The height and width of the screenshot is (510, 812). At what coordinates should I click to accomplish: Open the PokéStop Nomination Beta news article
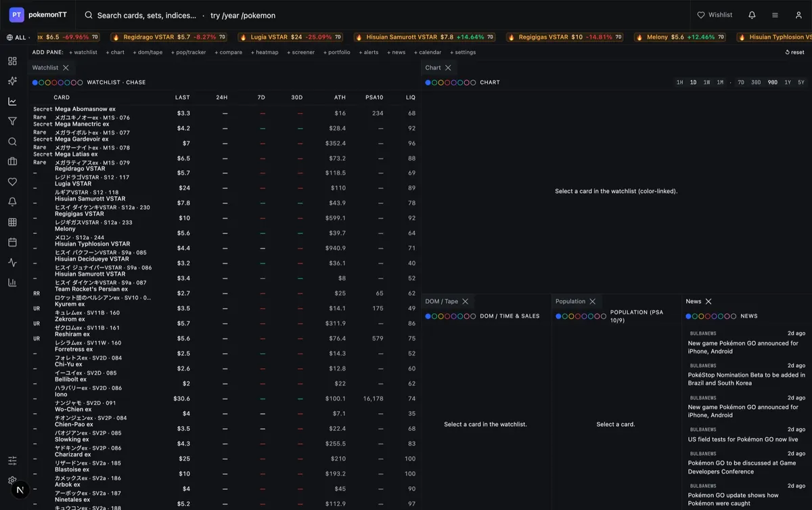point(746,379)
